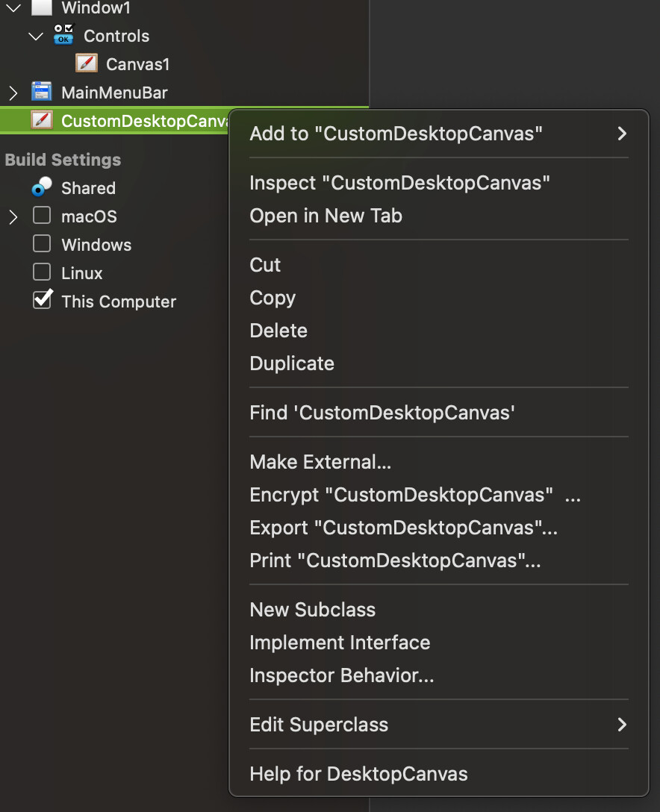660x812 pixels.
Task: Expand the macOS build settings
Action: point(13,217)
